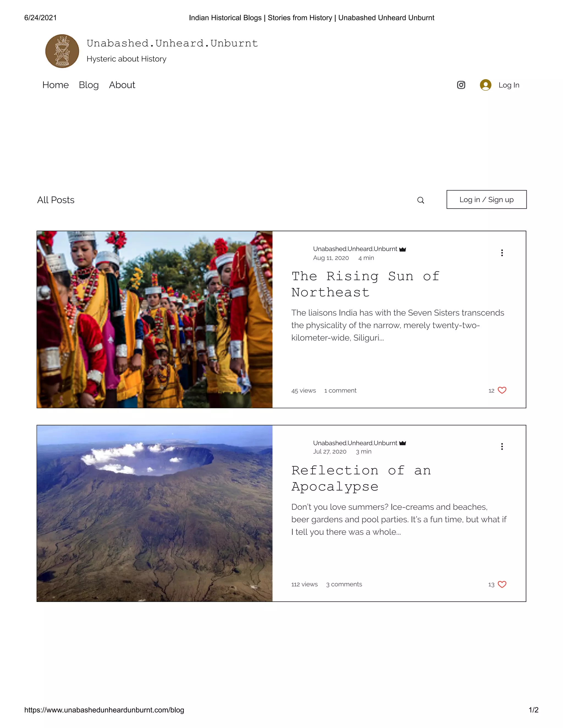
Task: Open more actions for Apocalypse post
Action: (502, 447)
